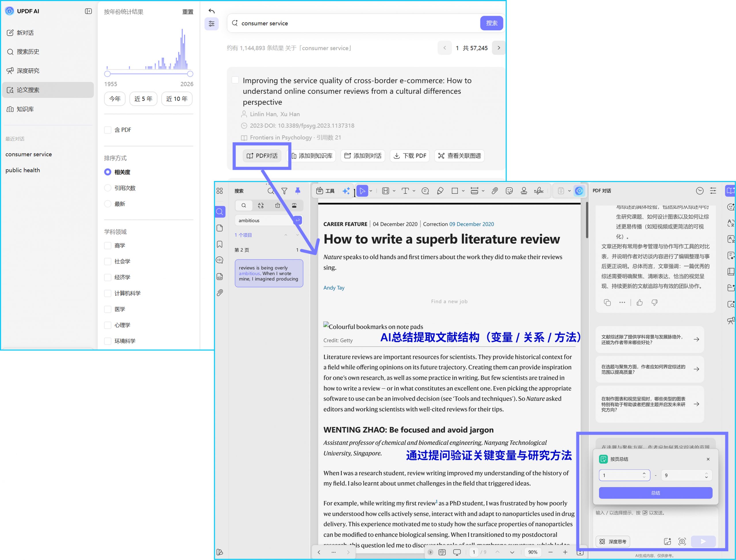
Task: Select the comment bubble tool
Action: [x=425, y=191]
